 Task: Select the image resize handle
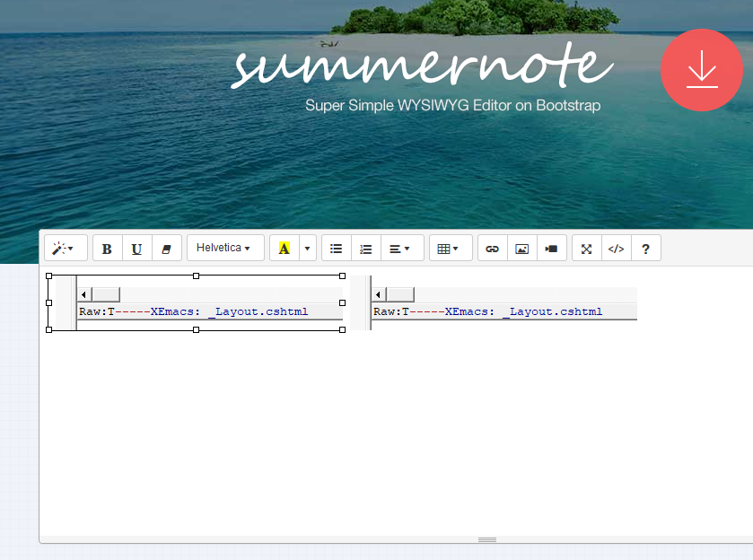click(x=341, y=329)
